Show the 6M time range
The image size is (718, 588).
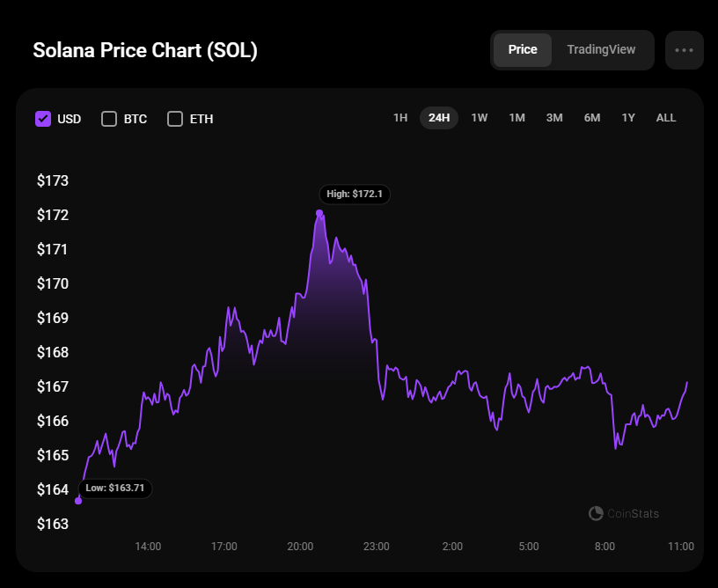[x=592, y=118]
